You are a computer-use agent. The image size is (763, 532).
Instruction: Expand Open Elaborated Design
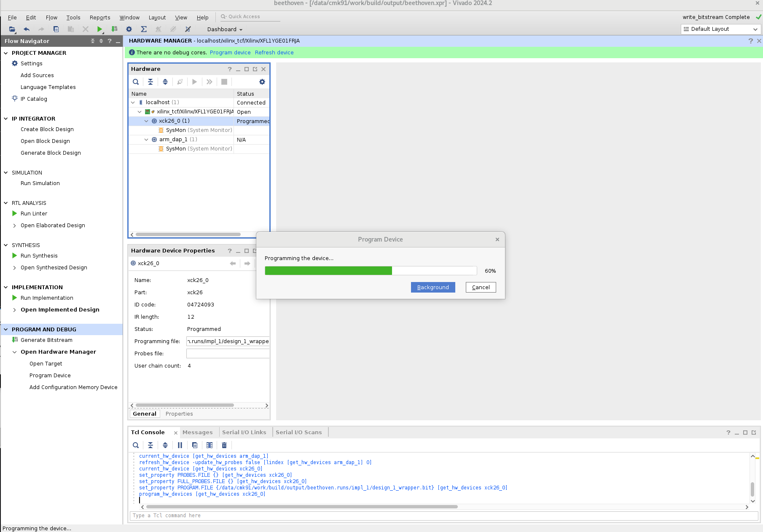15,226
